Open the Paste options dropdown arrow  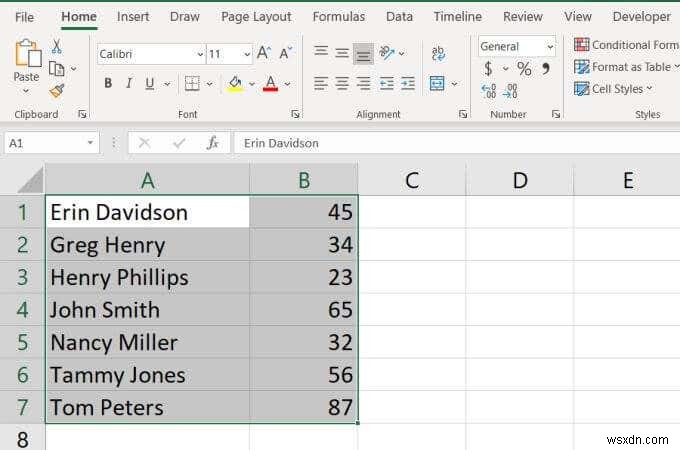26,91
